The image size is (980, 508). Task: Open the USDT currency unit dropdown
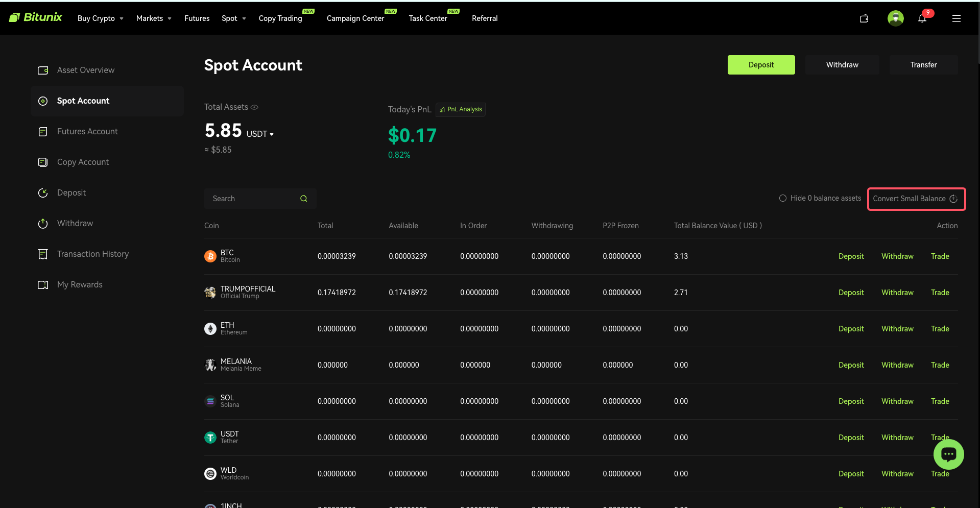click(260, 134)
